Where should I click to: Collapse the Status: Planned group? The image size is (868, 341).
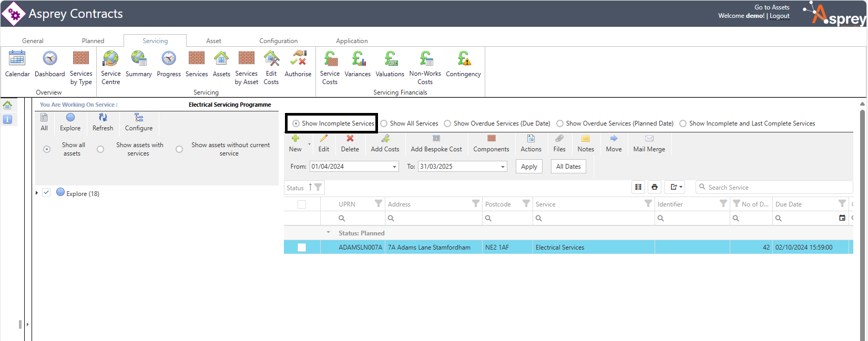tap(329, 233)
